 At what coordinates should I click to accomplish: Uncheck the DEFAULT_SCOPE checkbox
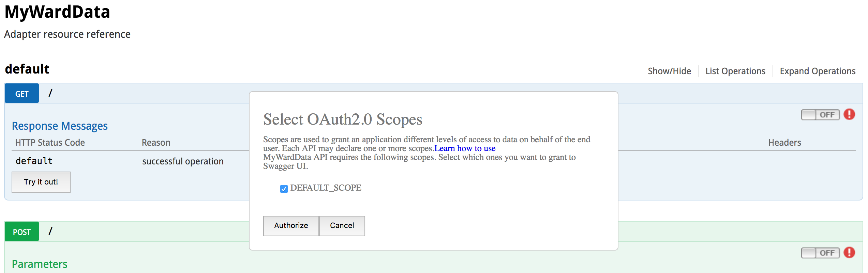coord(284,189)
